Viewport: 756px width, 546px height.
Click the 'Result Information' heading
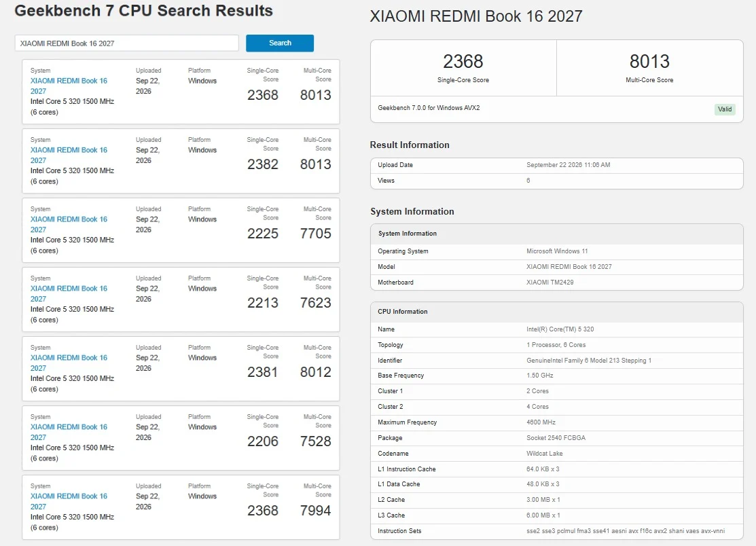(410, 145)
